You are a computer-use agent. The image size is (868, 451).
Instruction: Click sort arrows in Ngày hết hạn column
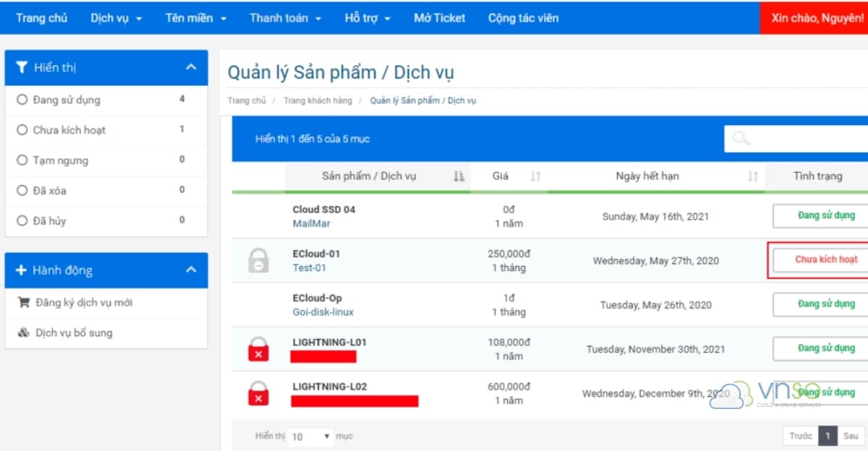click(x=753, y=176)
